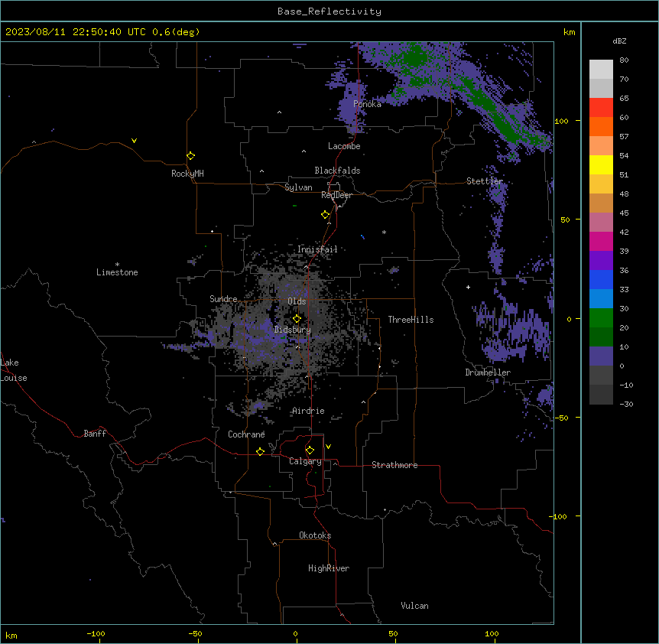659x644 pixels.
Task: Click the blue 36 dBZ legend swatch
Action: click(x=601, y=279)
